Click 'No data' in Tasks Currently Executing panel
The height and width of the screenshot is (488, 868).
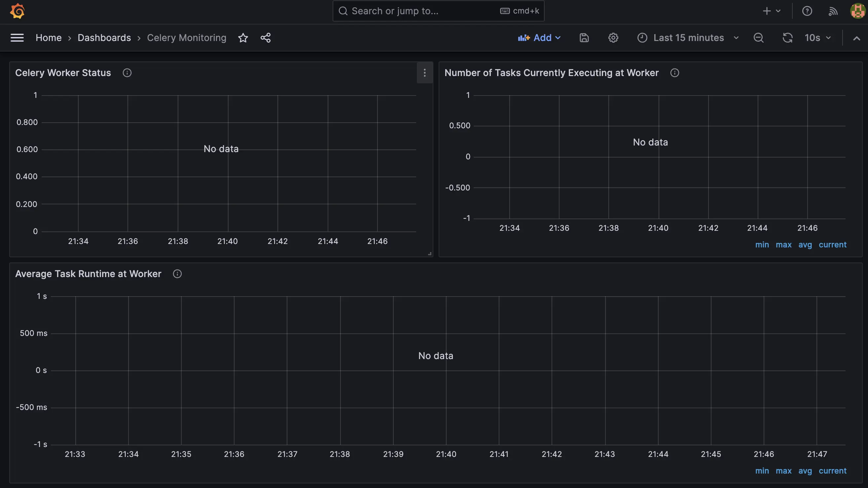[x=650, y=142]
